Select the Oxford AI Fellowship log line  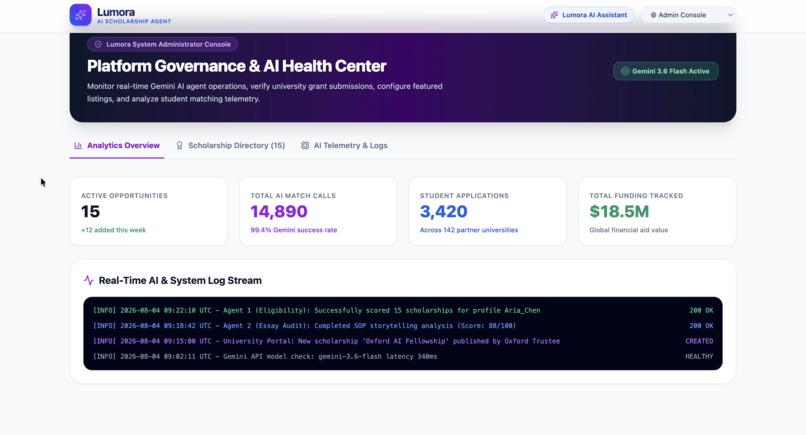[x=403, y=341]
